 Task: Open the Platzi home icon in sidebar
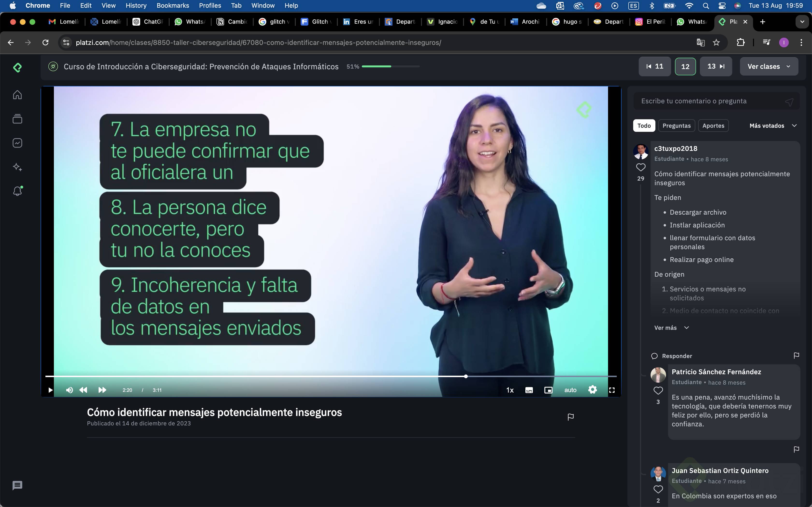click(x=17, y=95)
